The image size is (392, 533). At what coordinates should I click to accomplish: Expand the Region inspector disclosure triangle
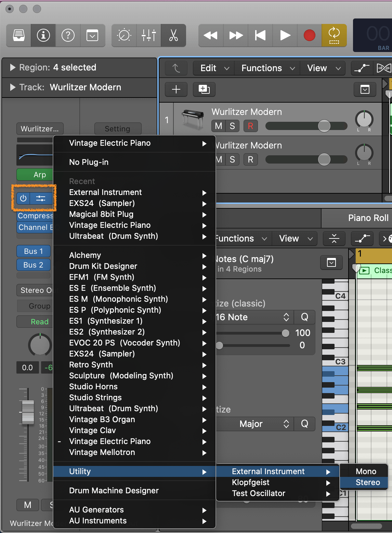coord(13,67)
